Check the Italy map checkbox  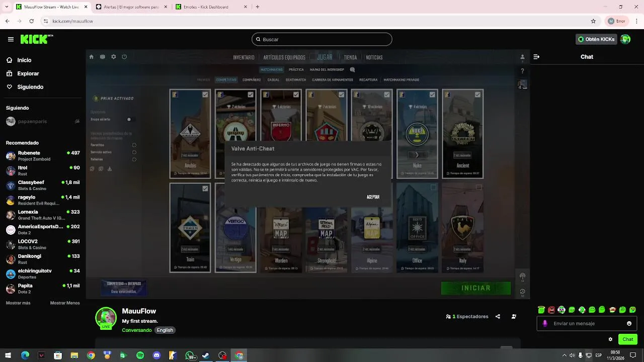(x=478, y=188)
